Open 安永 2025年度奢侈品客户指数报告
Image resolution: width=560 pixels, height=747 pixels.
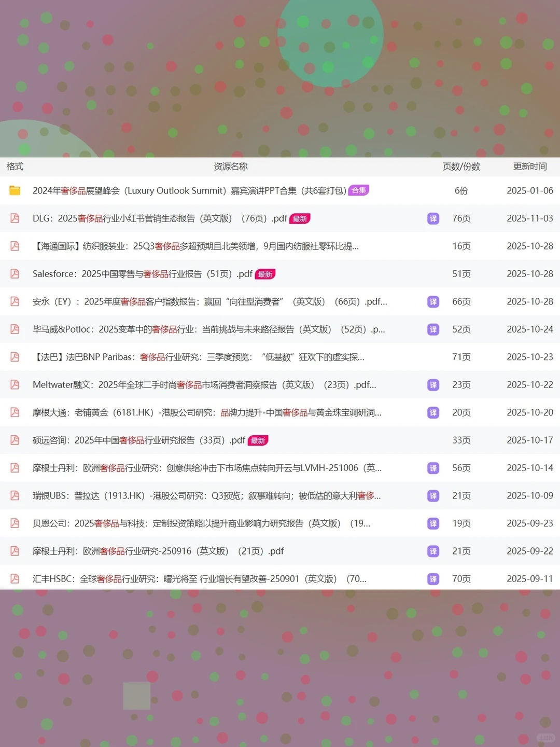(210, 301)
